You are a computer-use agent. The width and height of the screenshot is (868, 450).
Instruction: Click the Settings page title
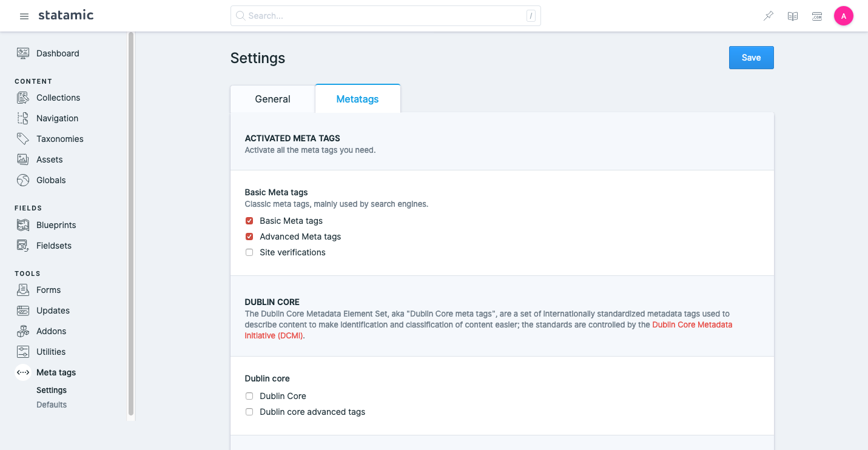pyautogui.click(x=258, y=58)
